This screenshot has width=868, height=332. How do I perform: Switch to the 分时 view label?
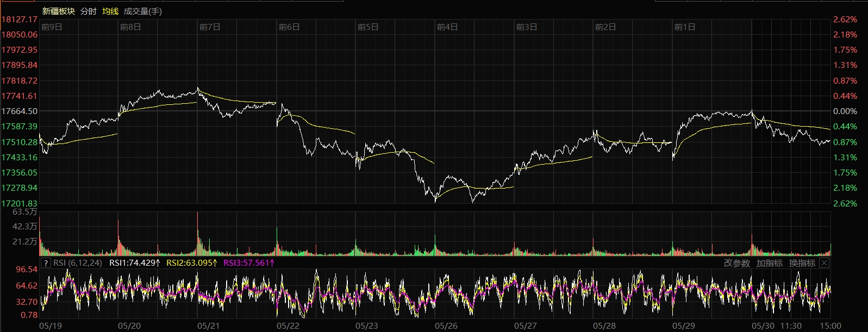pos(88,11)
